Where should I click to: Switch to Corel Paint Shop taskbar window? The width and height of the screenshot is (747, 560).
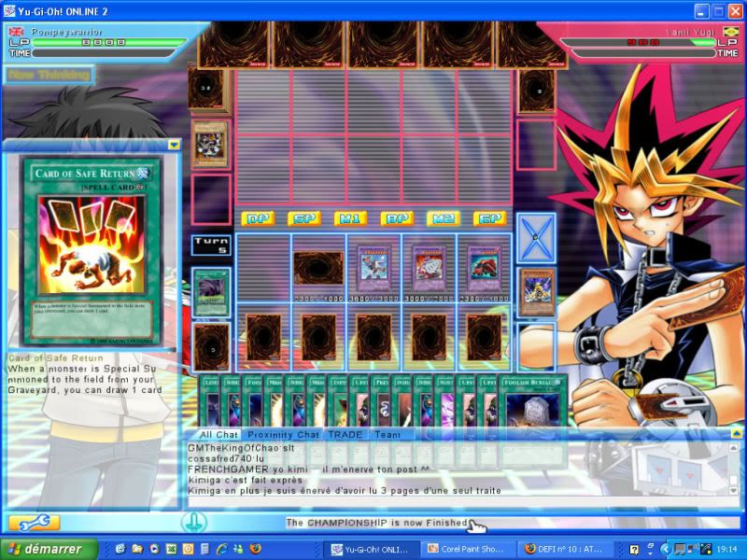[x=469, y=549]
